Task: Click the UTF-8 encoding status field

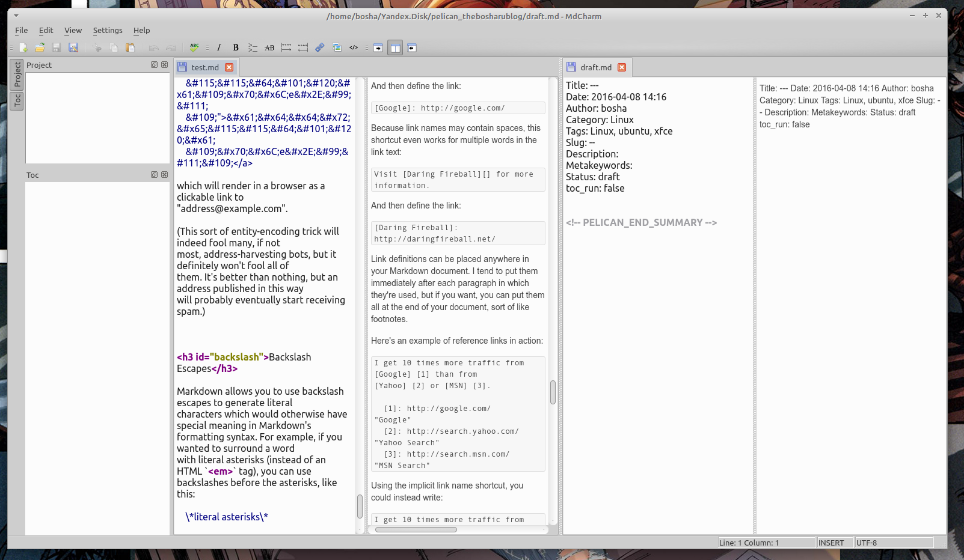Action: click(894, 543)
